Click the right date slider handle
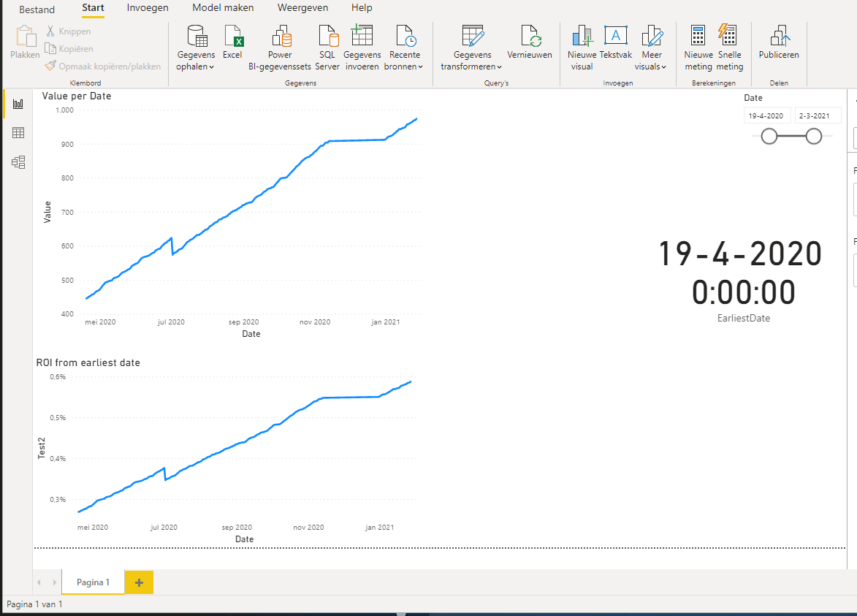The height and width of the screenshot is (616, 857). tap(814, 136)
